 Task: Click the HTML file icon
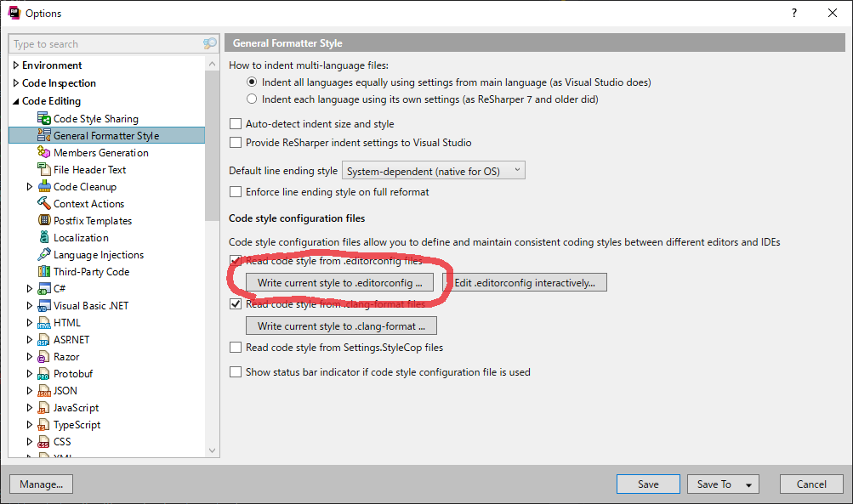point(44,323)
